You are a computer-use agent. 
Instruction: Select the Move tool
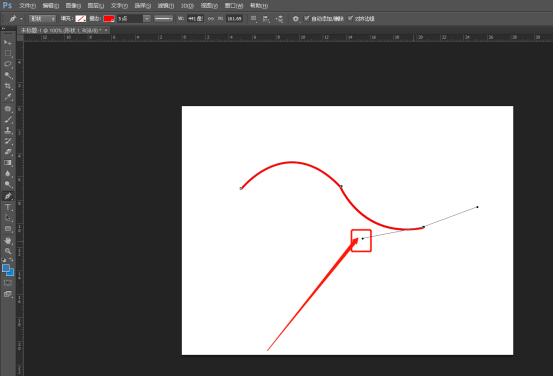8,42
